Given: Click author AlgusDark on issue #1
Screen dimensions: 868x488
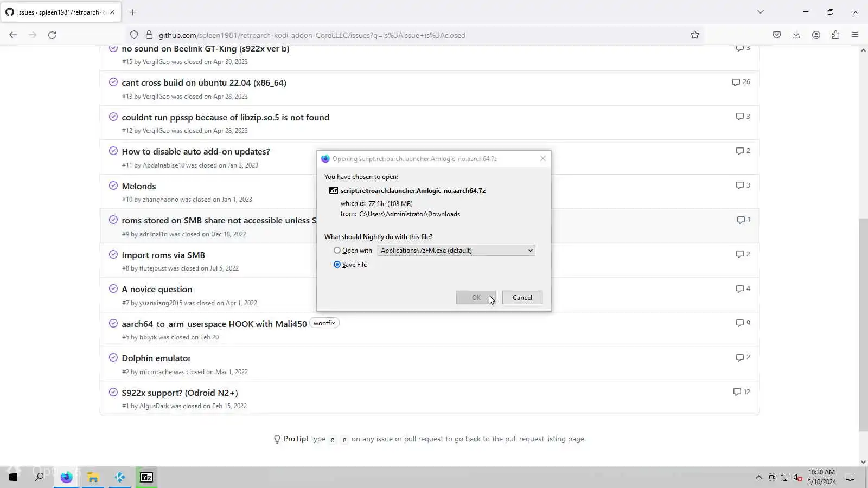Looking at the screenshot, I should 154,406.
